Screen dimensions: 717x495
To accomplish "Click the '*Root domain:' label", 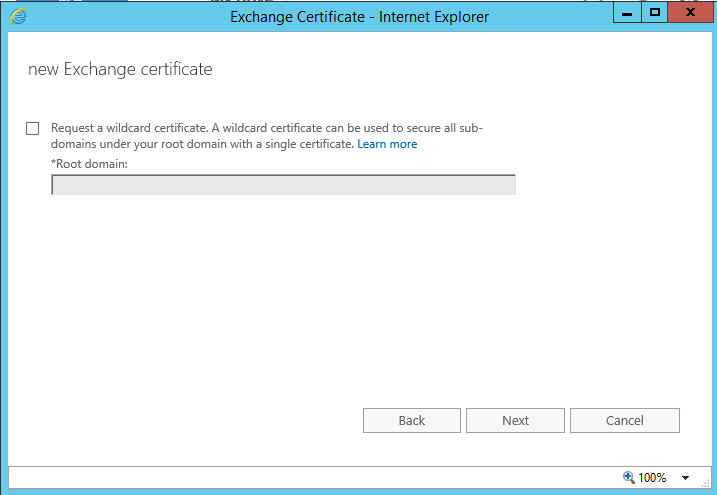I will pos(89,163).
